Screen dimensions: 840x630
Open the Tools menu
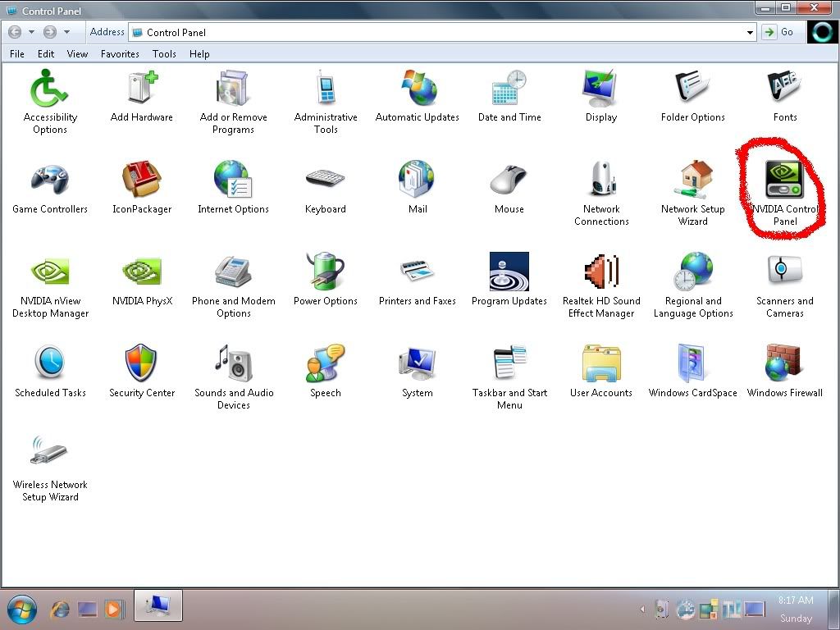click(x=164, y=54)
